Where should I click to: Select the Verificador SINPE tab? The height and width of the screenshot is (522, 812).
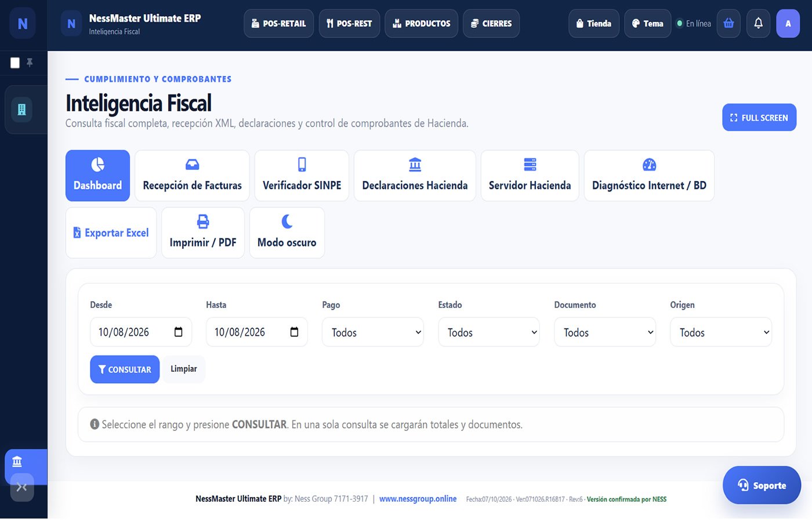pos(302,176)
